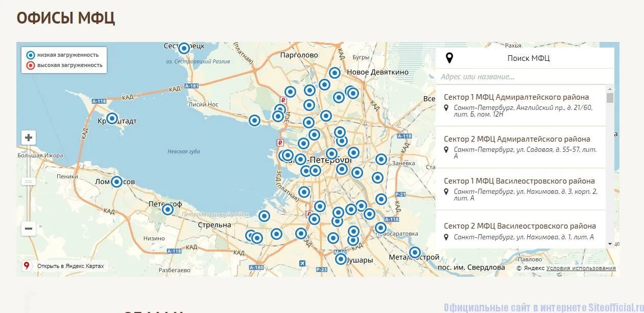The height and width of the screenshot is (313, 644).
Task: Click the Петергоф МФЦ map marker
Action: [168, 209]
